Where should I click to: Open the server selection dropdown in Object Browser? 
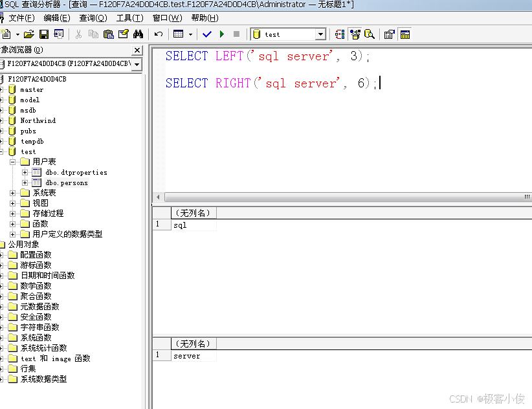137,64
